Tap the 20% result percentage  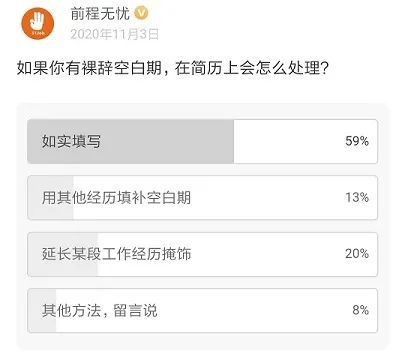click(x=357, y=254)
